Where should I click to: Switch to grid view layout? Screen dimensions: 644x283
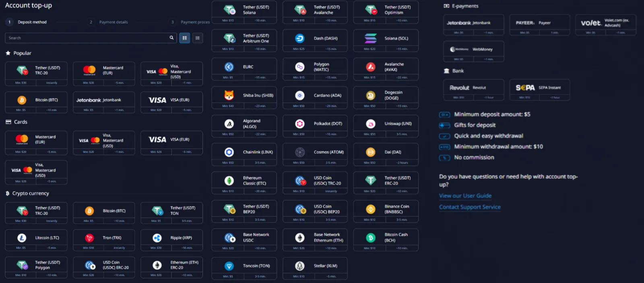tap(184, 38)
